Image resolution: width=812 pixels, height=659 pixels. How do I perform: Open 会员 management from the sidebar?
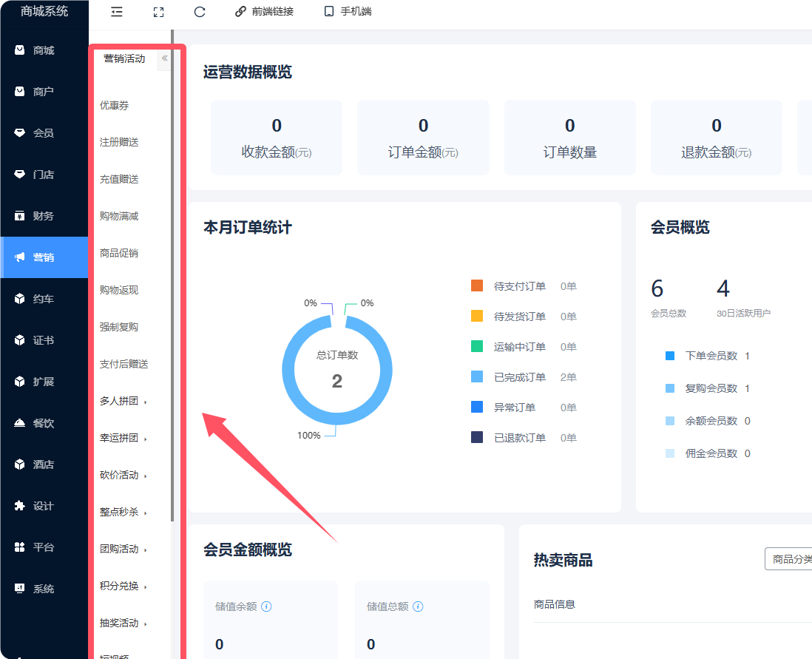44,132
